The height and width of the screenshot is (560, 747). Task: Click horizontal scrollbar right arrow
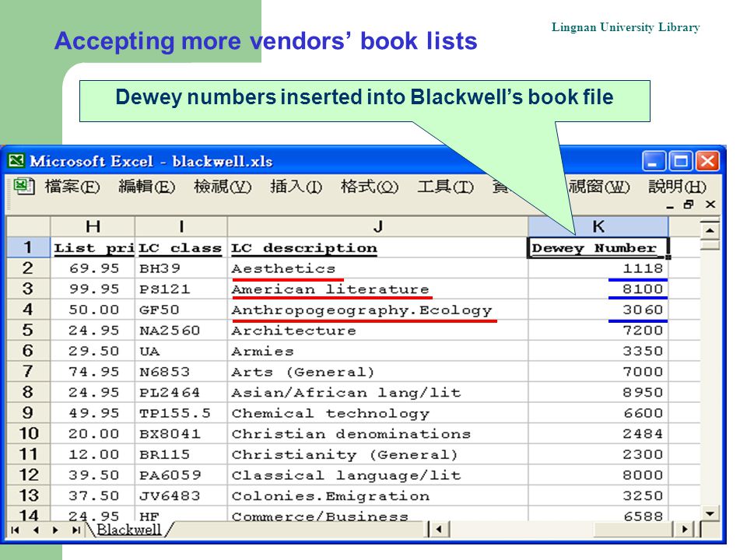[x=685, y=529]
